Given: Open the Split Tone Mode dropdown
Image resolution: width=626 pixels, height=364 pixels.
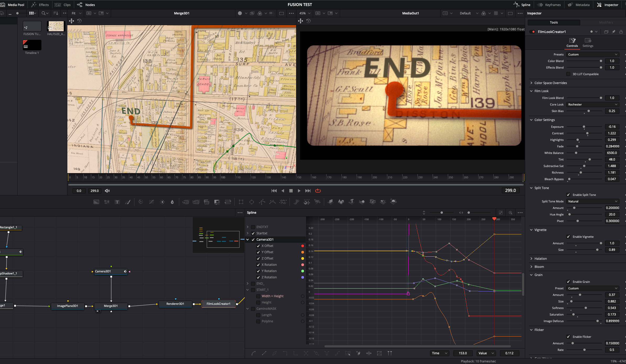Looking at the screenshot, I should (x=593, y=201).
